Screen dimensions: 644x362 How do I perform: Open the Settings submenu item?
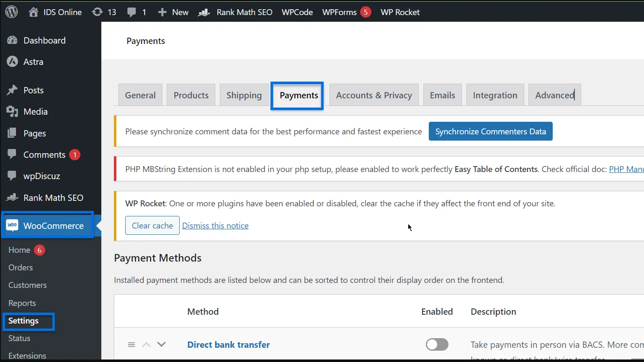[x=23, y=321]
